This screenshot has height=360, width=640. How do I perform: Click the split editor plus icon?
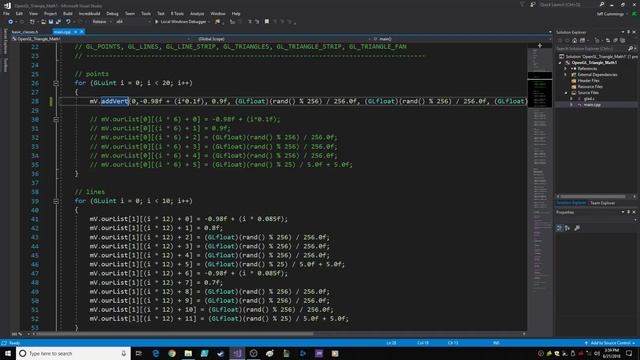(540, 46)
